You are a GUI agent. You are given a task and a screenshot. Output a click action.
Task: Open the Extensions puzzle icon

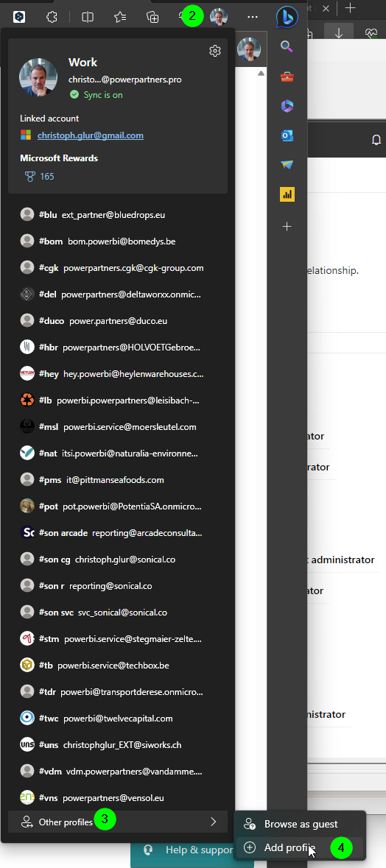(x=52, y=17)
